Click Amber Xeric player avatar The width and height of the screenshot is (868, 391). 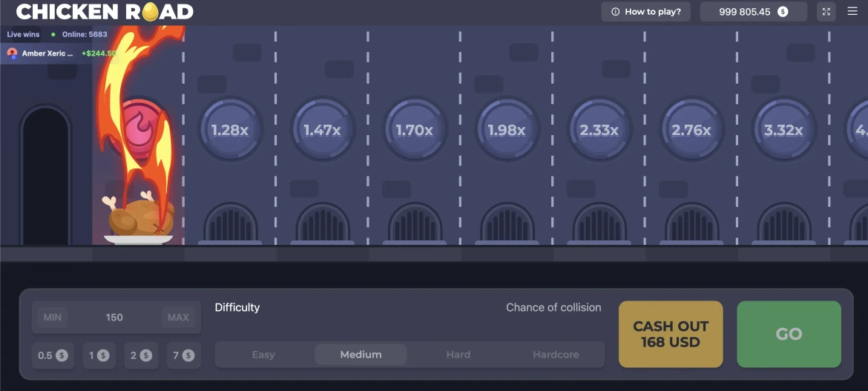click(x=12, y=53)
